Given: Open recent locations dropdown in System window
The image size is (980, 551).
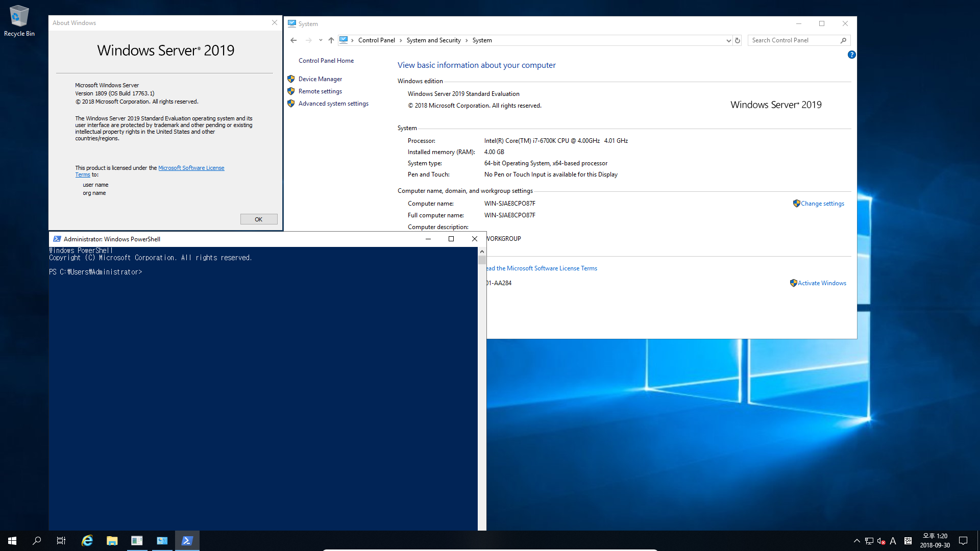Looking at the screenshot, I should [x=321, y=40].
